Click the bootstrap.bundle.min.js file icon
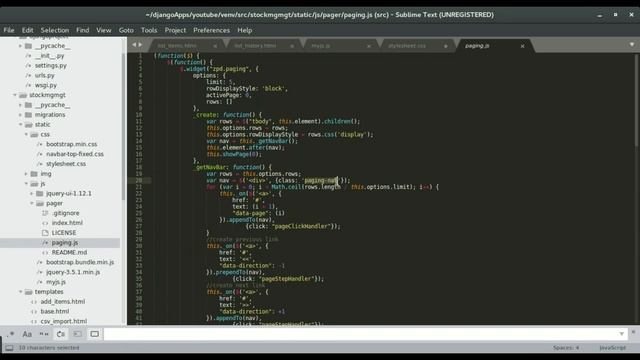Image resolution: width=640 pixels, height=360 pixels. (40, 262)
